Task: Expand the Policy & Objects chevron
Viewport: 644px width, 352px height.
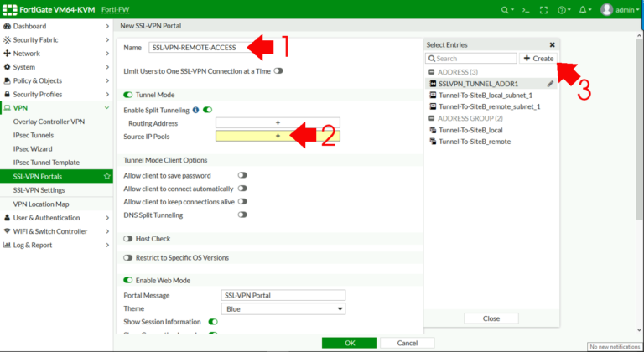Action: coord(107,80)
